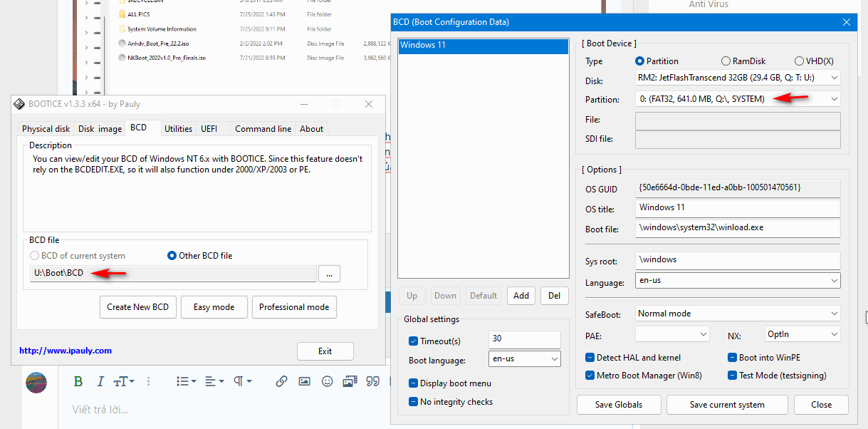The width and height of the screenshot is (868, 429).
Task: Open the text size menu in the reply editor
Action: pos(124,381)
